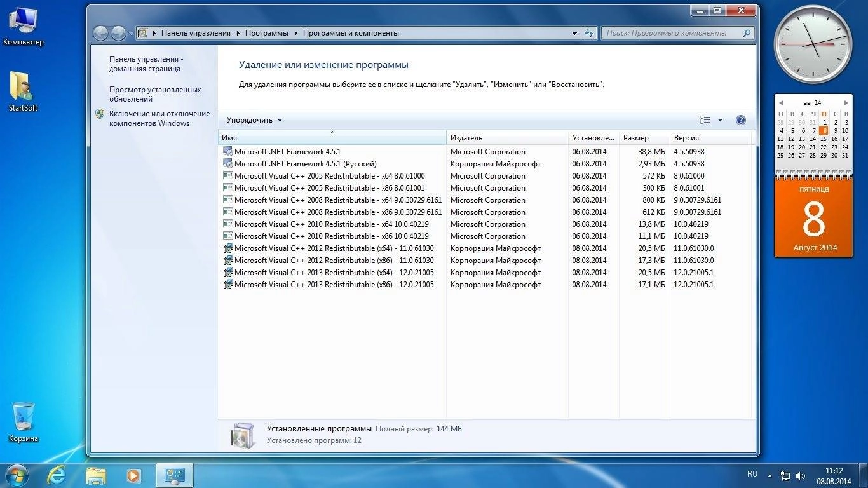The height and width of the screenshot is (488, 868).
Task: Open Панель управления breadcrumb segment
Action: (196, 33)
